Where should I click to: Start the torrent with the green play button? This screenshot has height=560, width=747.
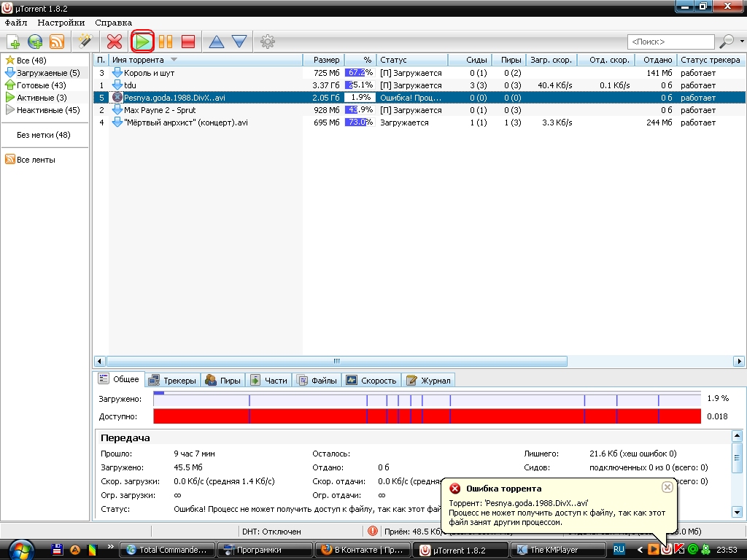pos(143,42)
